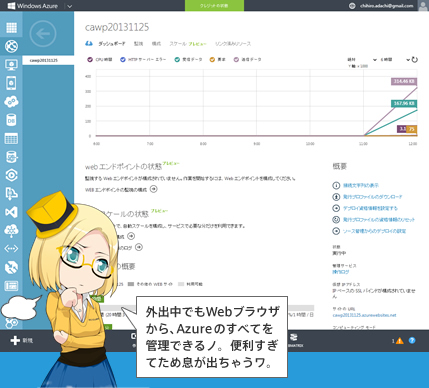Switch to the スケール プレビュー tab

click(x=188, y=44)
